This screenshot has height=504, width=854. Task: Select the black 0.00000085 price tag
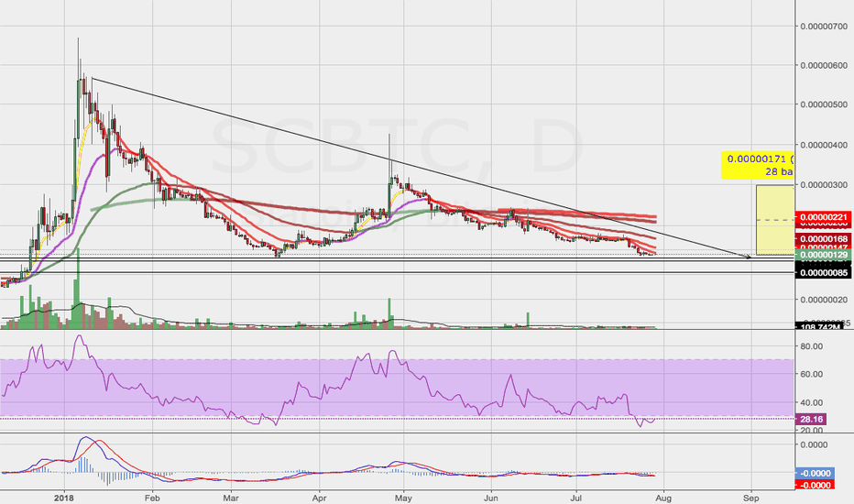tap(823, 272)
